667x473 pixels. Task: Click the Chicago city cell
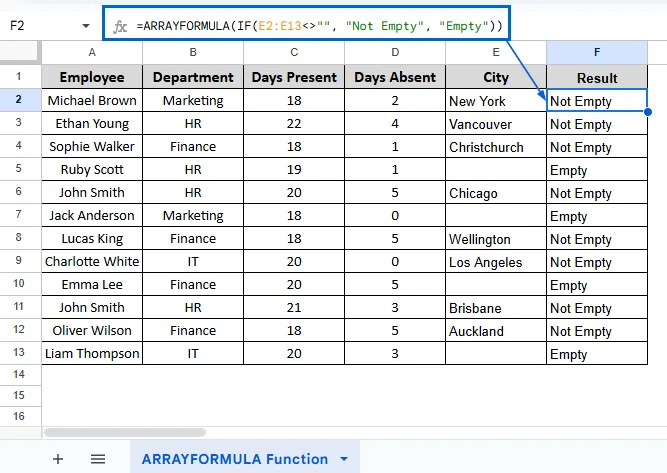tap(496, 192)
